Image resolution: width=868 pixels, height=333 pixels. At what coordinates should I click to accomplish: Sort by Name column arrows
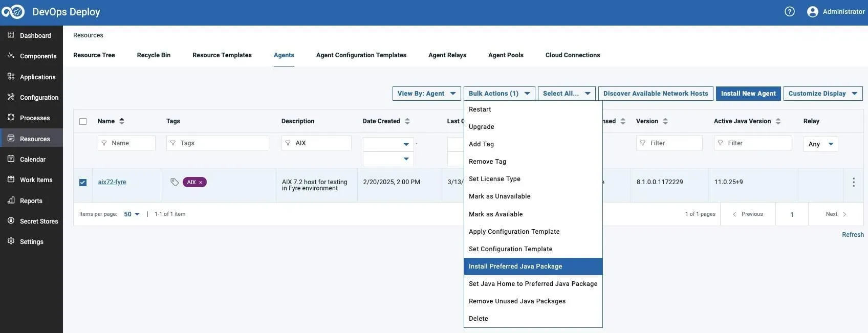point(122,121)
